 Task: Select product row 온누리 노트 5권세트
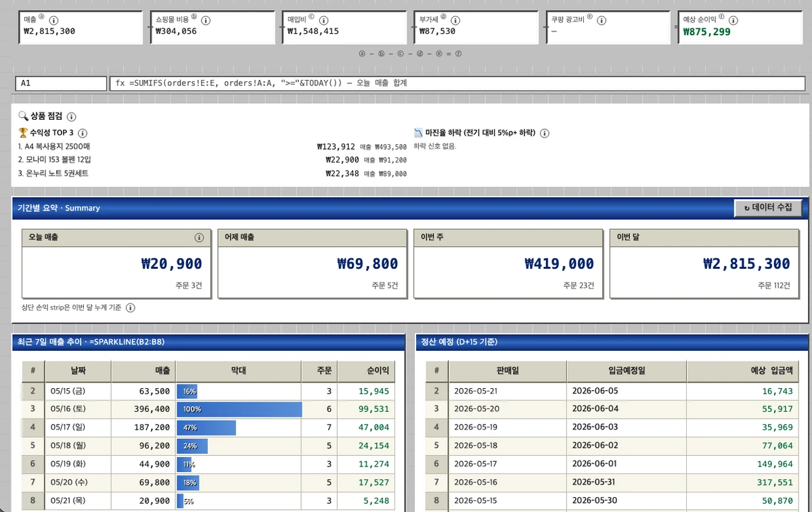(x=212, y=173)
